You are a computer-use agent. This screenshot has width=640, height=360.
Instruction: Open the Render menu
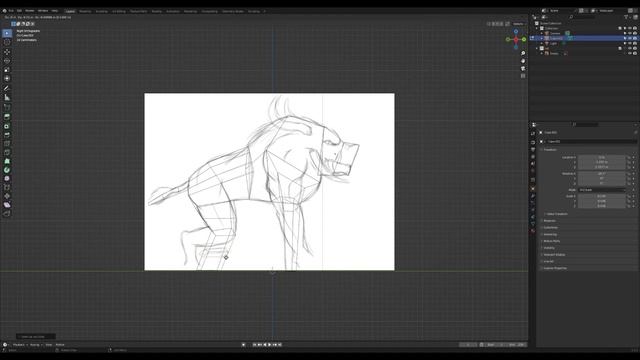tap(30, 11)
